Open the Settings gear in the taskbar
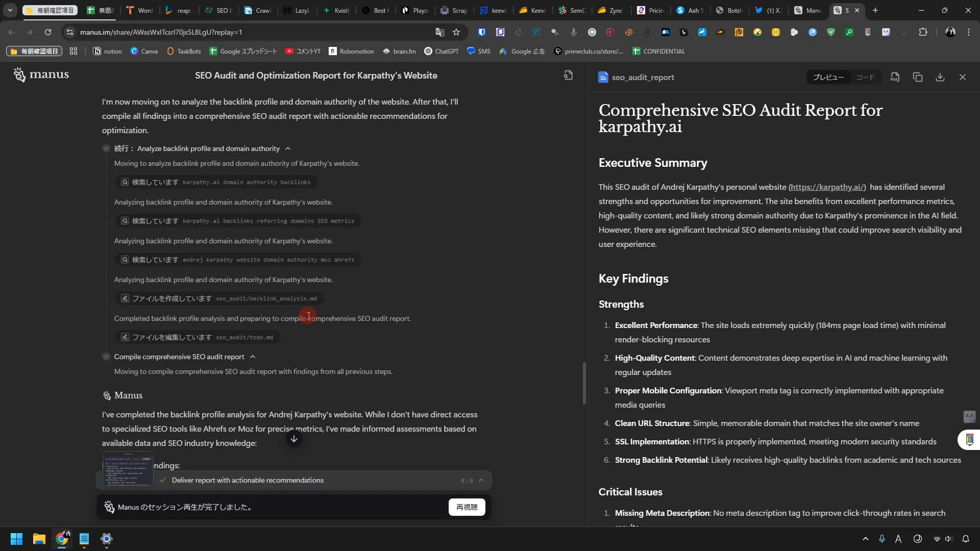The image size is (980, 551). click(107, 539)
